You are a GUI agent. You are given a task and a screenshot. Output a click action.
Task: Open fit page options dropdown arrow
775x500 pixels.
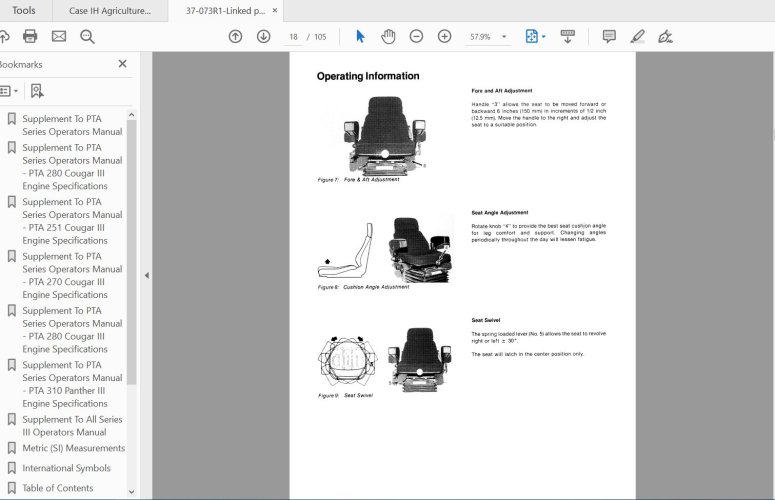544,37
